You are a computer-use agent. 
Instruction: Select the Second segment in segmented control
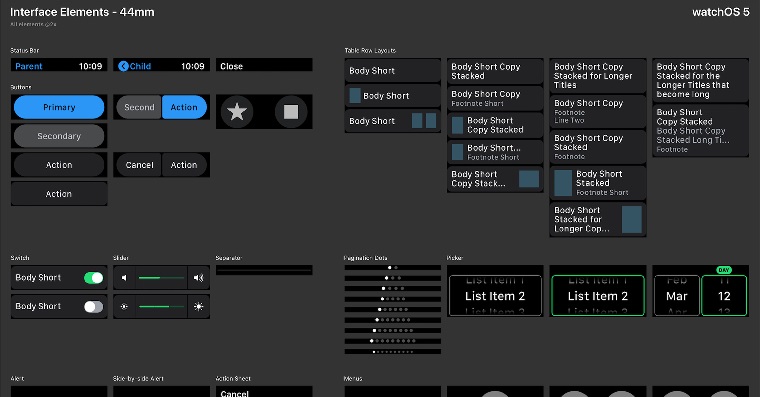click(139, 107)
